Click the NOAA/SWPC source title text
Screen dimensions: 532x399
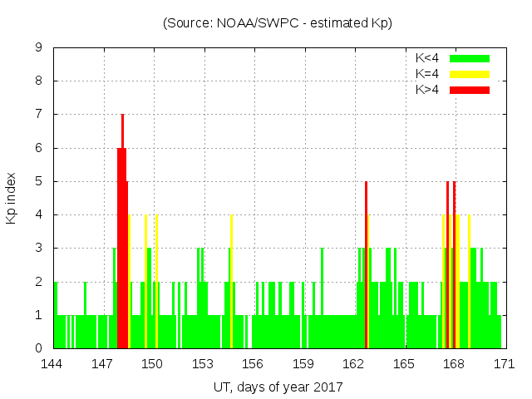click(x=277, y=23)
